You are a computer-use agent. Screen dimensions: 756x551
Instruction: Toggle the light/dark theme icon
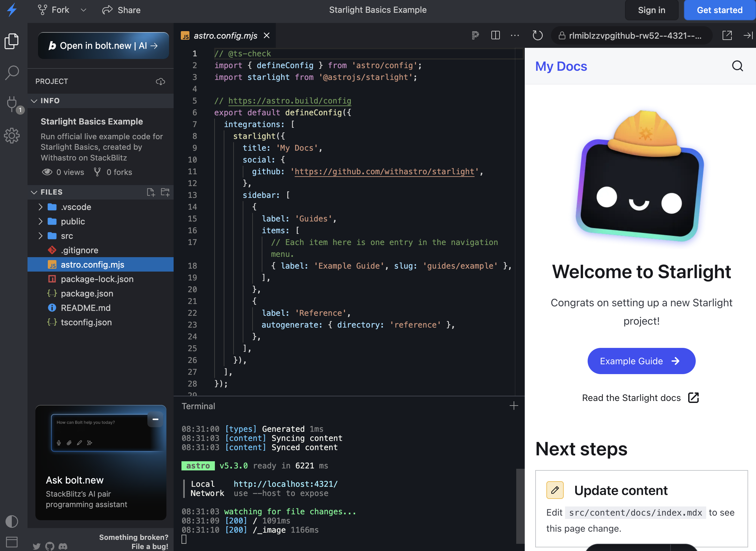coord(12,521)
